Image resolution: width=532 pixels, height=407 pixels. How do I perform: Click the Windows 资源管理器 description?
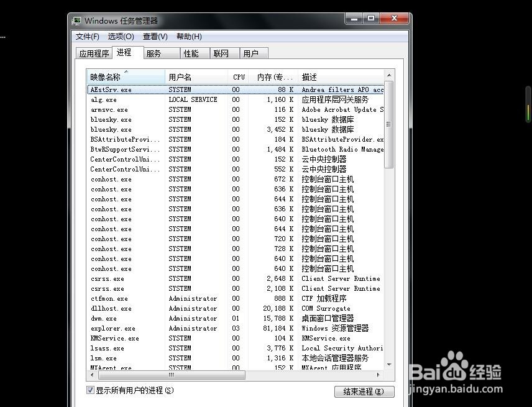[x=335, y=328]
